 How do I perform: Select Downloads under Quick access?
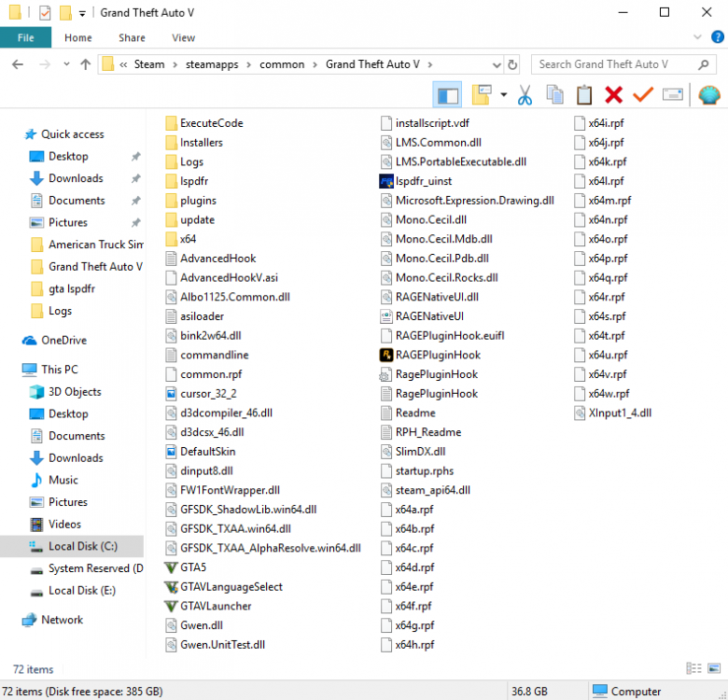[x=76, y=178]
